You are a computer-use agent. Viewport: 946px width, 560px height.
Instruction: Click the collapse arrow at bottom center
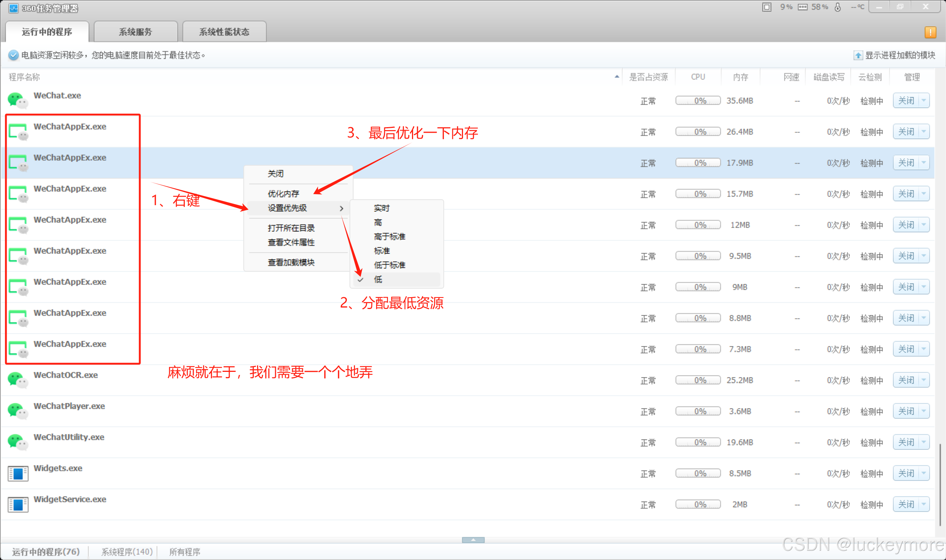pyautogui.click(x=473, y=540)
